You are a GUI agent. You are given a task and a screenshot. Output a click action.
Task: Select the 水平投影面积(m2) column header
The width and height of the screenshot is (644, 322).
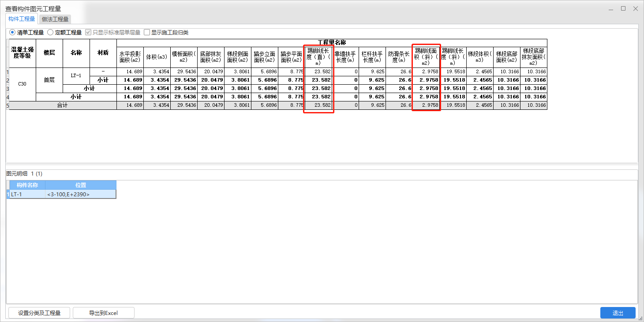[130, 57]
